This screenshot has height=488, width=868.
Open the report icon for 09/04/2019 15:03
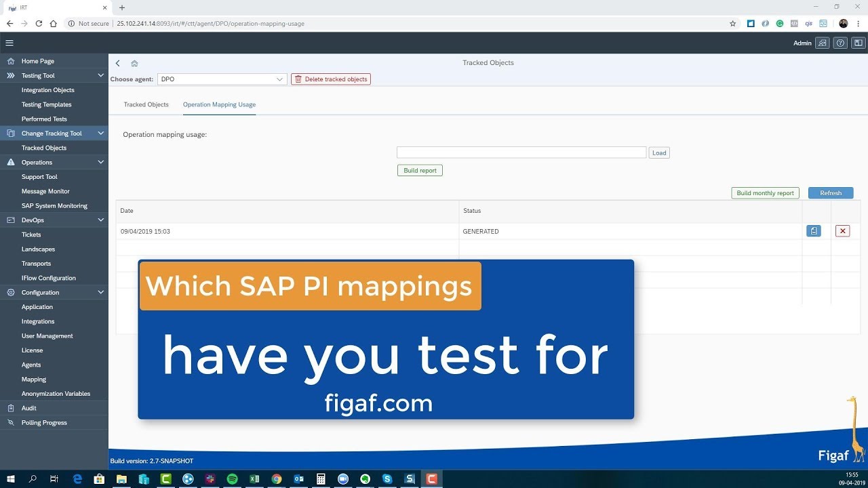814,231
